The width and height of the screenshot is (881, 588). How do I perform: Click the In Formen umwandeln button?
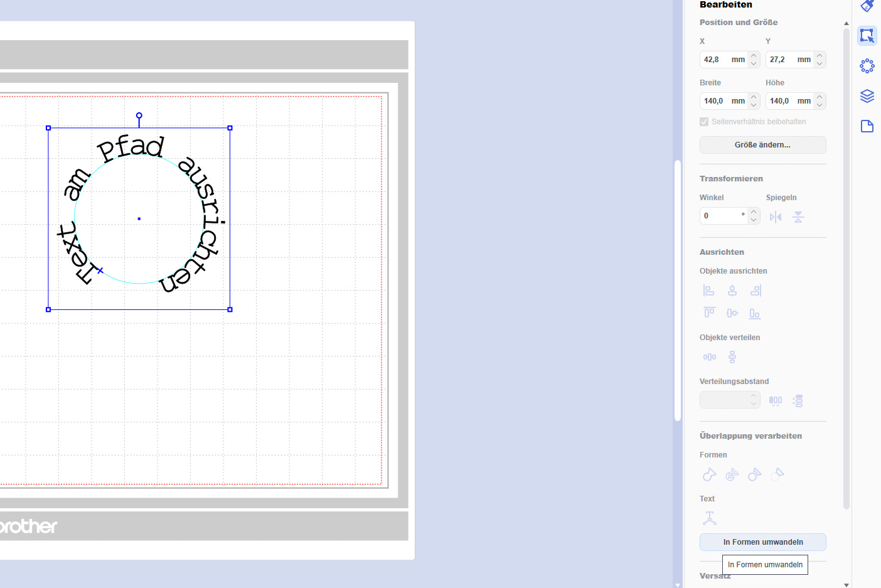(762, 542)
